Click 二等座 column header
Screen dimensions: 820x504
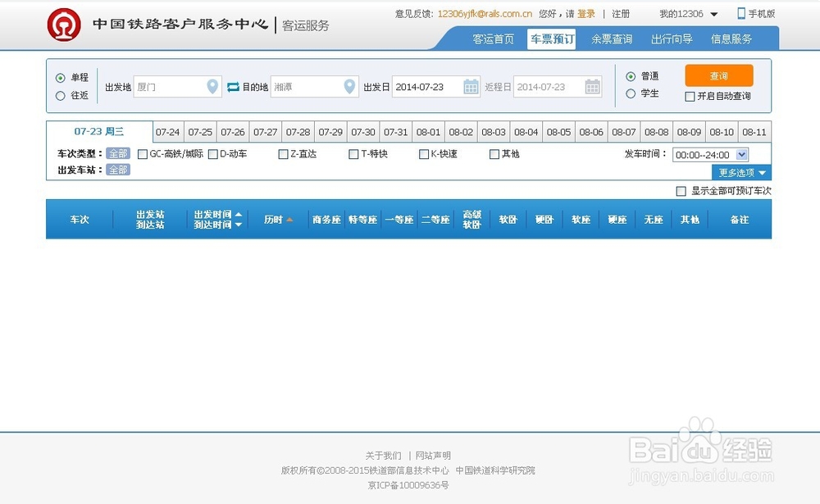tap(435, 220)
